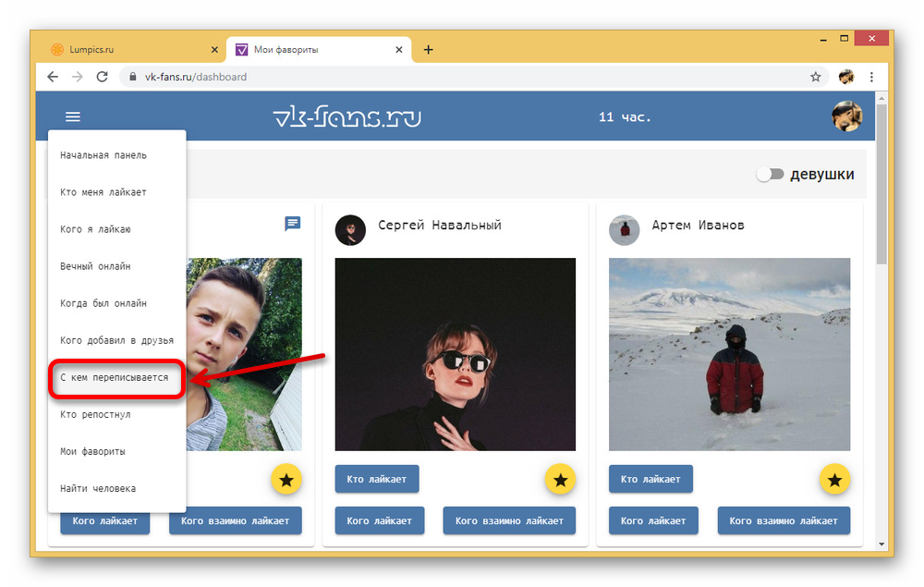924x587 pixels.
Task: Click Сергей Навальный small avatar
Action: coord(350,230)
